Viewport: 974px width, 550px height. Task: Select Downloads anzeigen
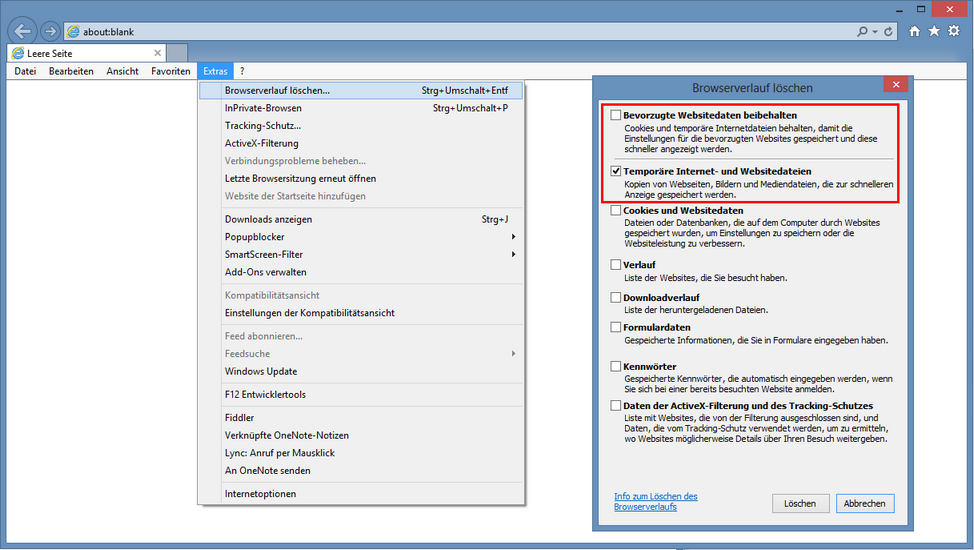click(361, 219)
